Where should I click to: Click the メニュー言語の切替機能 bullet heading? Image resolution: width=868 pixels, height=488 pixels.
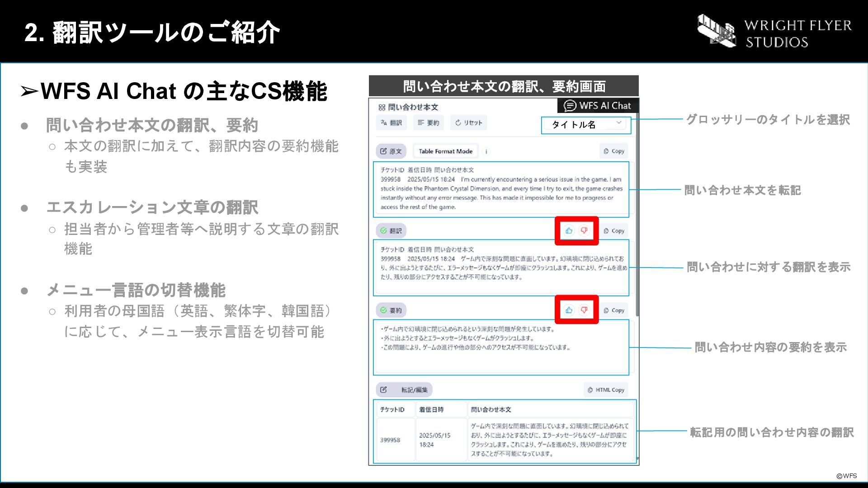pos(136,290)
